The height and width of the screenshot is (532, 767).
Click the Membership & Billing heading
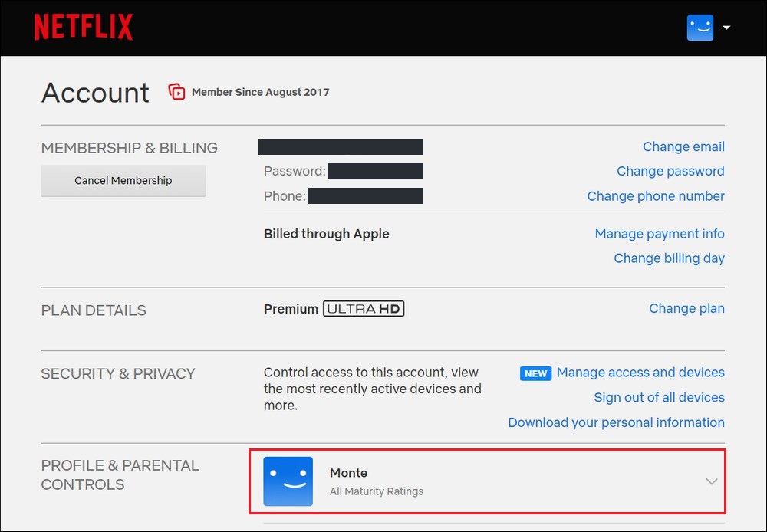click(129, 148)
